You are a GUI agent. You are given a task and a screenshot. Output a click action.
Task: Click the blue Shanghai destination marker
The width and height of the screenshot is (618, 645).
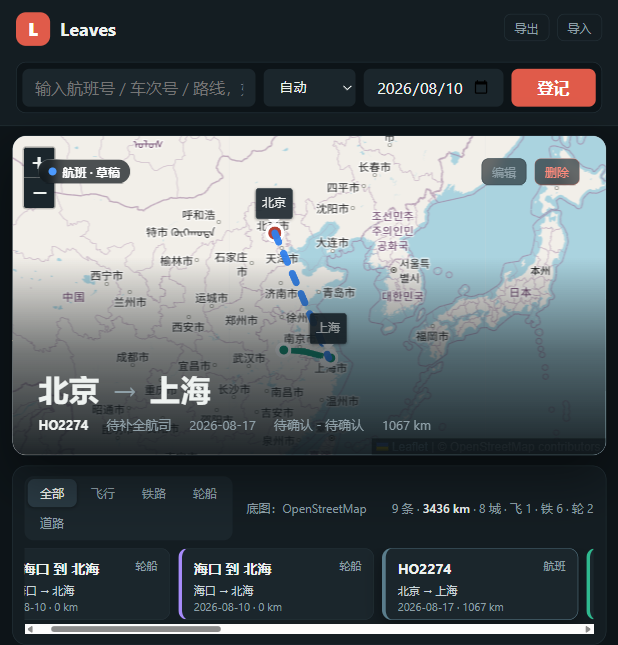coord(330,357)
